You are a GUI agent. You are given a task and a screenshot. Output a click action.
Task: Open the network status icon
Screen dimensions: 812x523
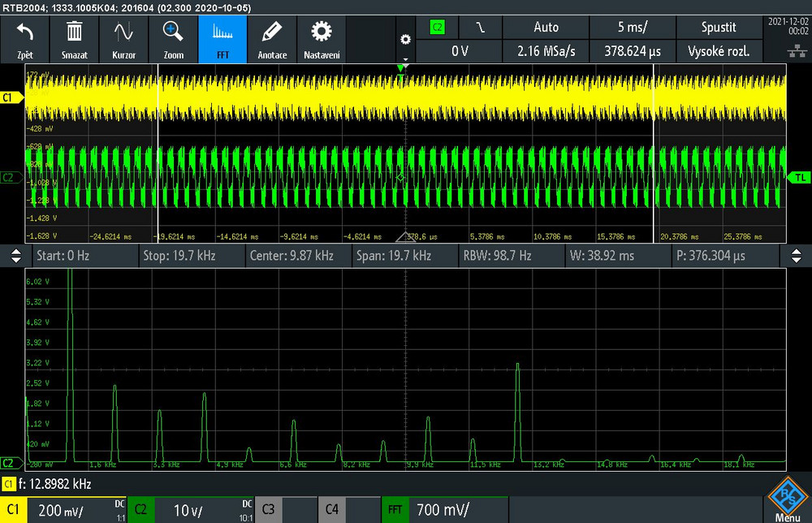click(x=797, y=50)
